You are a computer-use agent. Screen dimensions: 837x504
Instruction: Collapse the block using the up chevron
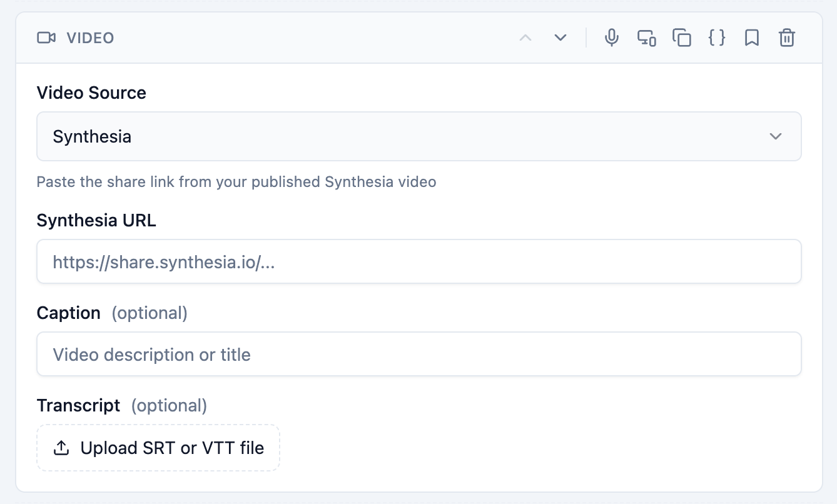point(525,38)
